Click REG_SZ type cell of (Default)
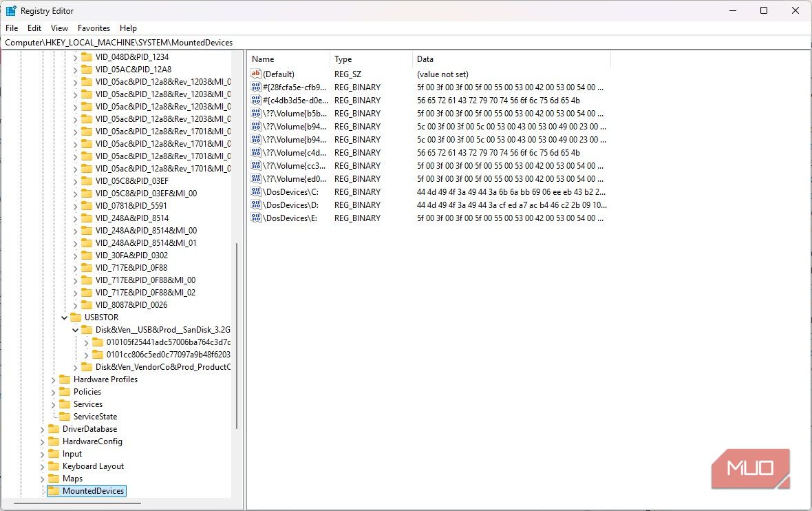 [x=348, y=74]
